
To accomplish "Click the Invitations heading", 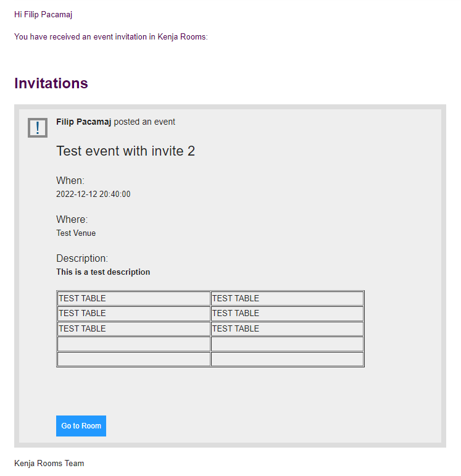I will [51, 83].
